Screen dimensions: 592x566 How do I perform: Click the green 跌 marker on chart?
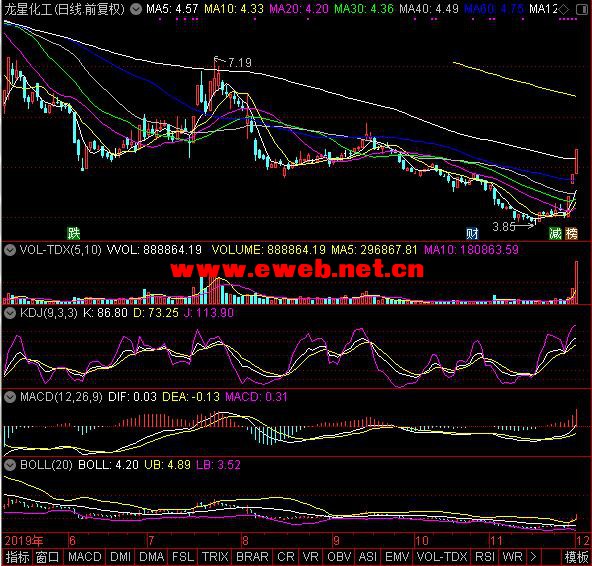click(74, 233)
